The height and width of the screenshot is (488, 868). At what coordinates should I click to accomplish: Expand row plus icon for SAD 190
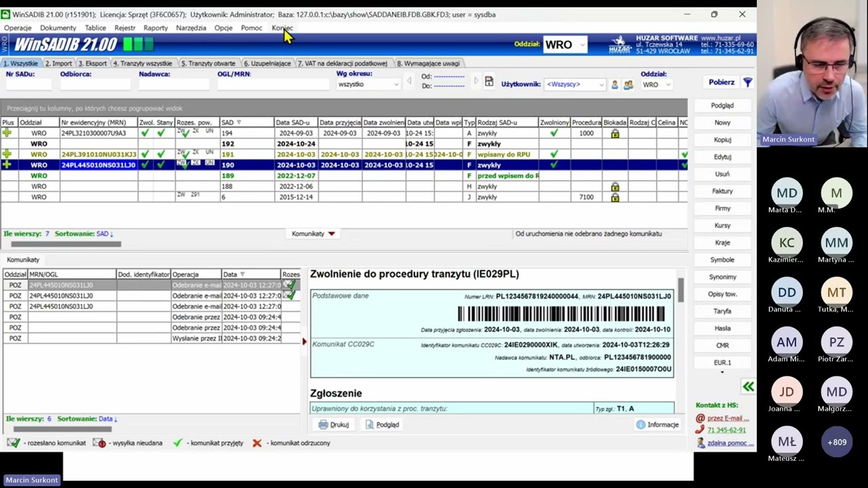(x=7, y=165)
